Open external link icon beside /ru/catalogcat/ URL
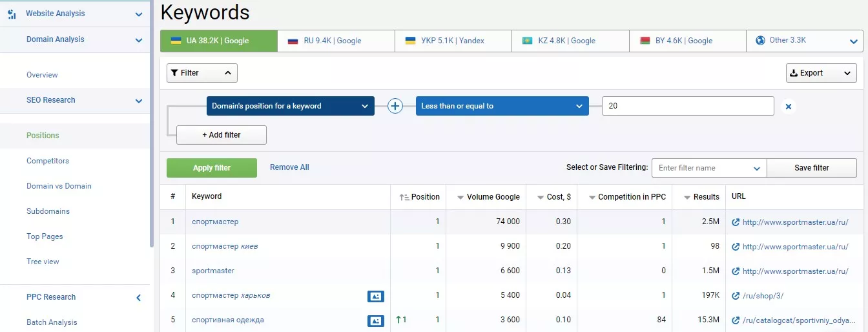868x332 pixels. coord(736,320)
